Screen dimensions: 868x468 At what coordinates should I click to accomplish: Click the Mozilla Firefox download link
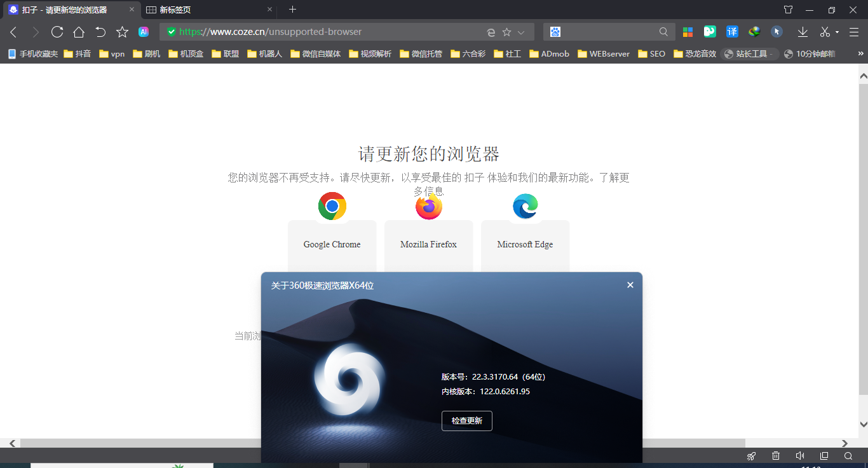pos(428,244)
